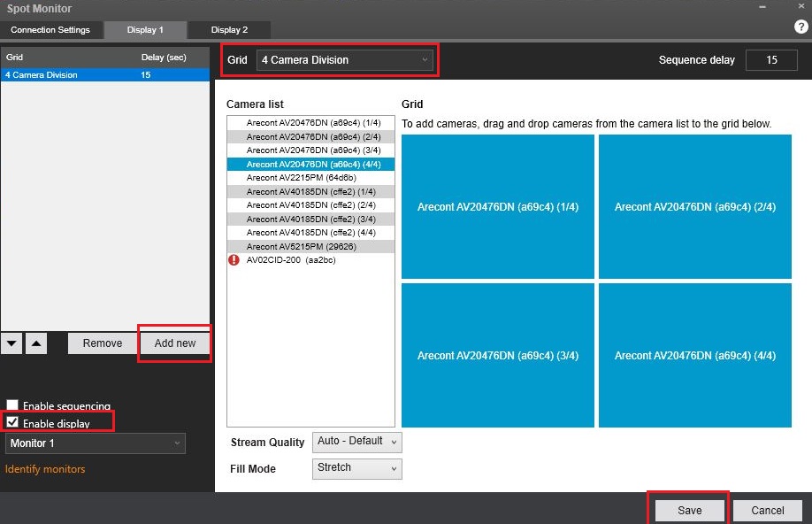Toggle the Enable sequencing checkbox
This screenshot has width=812, height=524.
[12, 405]
